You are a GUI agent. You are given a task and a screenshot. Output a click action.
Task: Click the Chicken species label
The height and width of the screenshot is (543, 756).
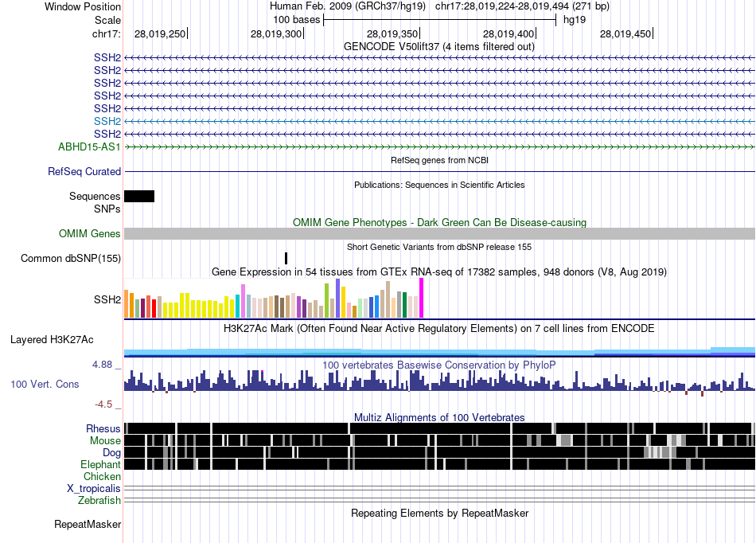pyautogui.click(x=102, y=476)
